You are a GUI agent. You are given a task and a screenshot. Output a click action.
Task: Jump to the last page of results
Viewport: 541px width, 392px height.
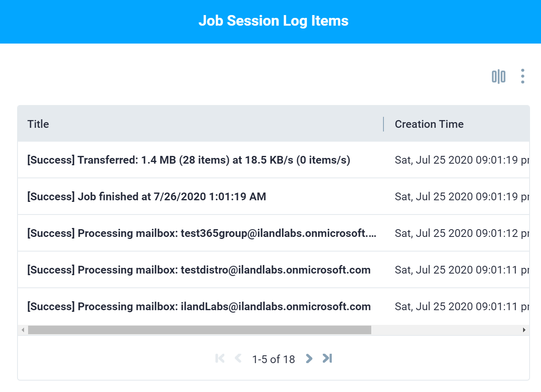tap(327, 358)
